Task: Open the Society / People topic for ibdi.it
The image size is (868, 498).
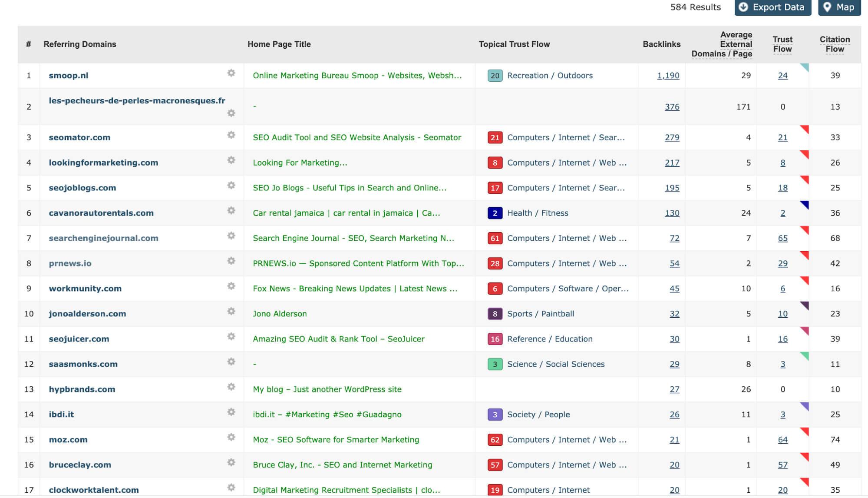Action: [538, 415]
